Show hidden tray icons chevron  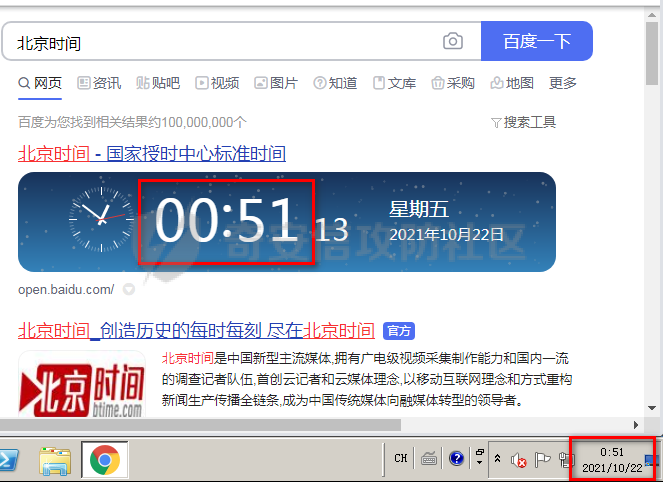pos(498,458)
